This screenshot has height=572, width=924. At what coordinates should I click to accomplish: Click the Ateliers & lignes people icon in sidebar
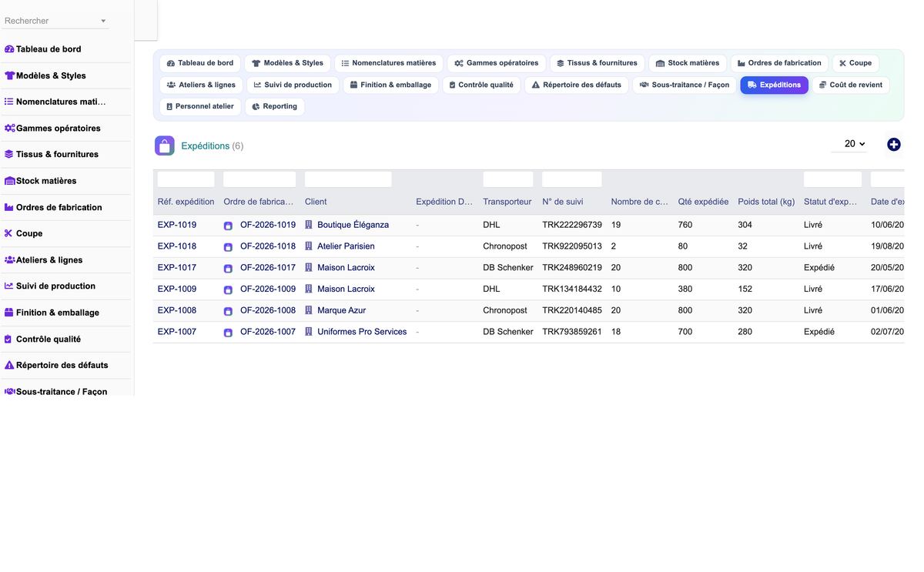pyautogui.click(x=9, y=259)
